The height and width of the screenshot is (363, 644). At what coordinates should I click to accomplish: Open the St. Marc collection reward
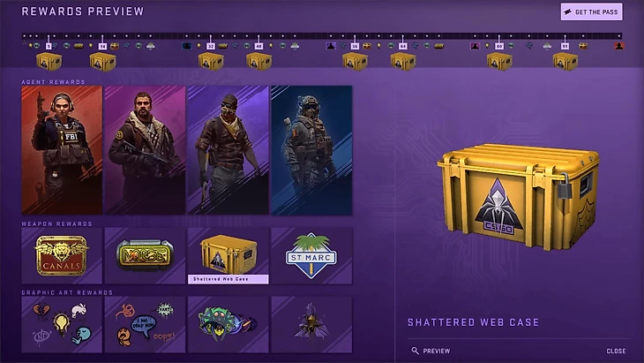[x=311, y=256]
